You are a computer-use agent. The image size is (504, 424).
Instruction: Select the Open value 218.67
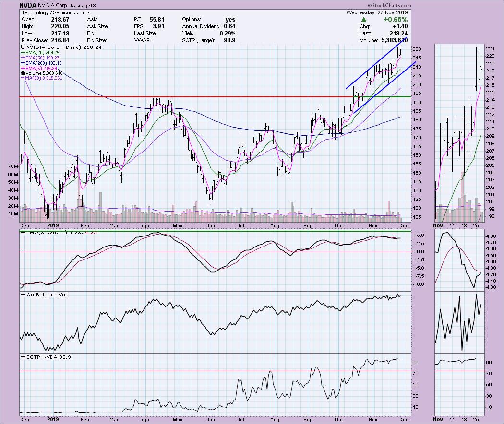(60, 20)
